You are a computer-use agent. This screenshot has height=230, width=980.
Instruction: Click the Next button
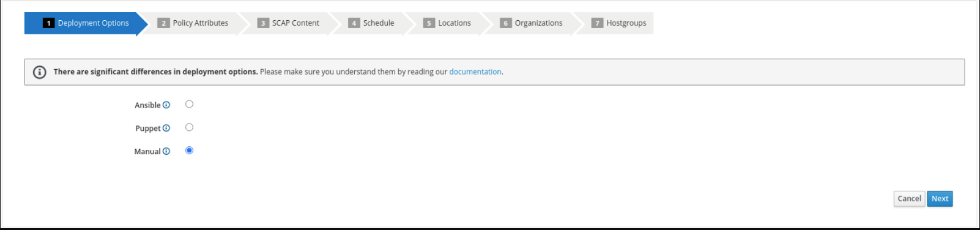(x=940, y=199)
